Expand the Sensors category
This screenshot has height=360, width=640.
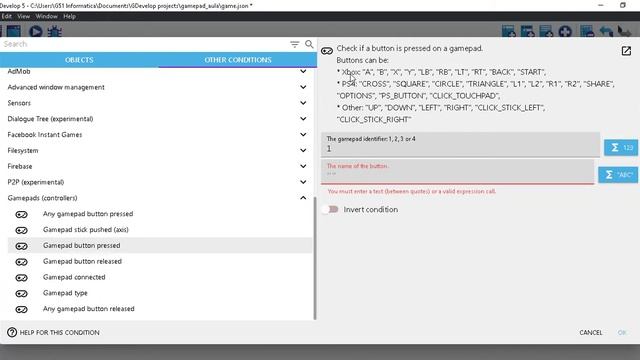tap(303, 103)
